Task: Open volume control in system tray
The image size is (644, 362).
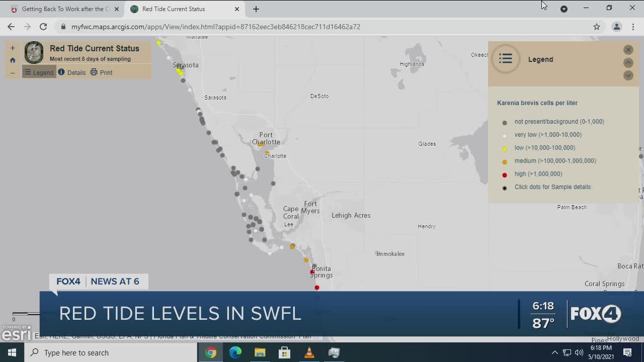Action: [x=579, y=352]
